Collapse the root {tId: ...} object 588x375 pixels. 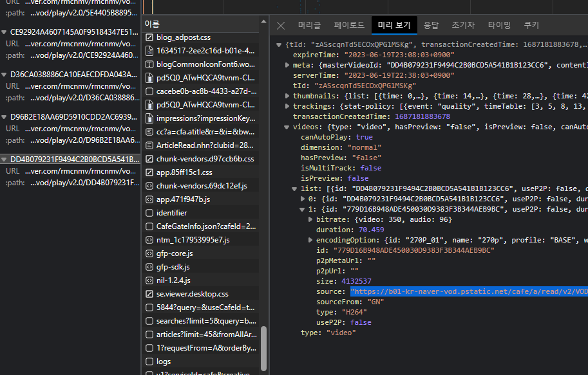point(279,44)
